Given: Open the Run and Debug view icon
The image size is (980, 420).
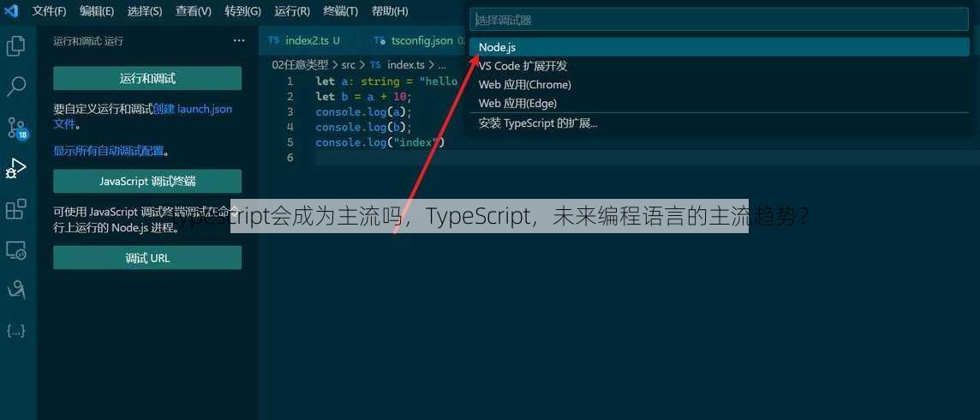Looking at the screenshot, I should coord(15,169).
